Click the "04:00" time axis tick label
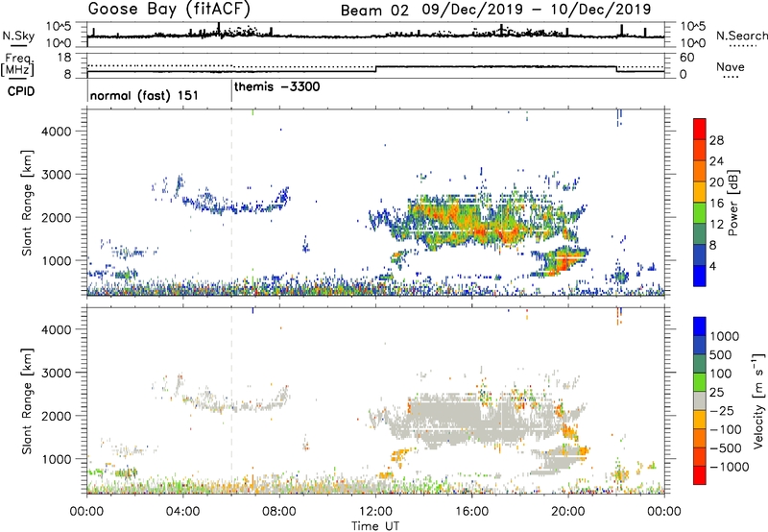768x532 pixels. 183,512
